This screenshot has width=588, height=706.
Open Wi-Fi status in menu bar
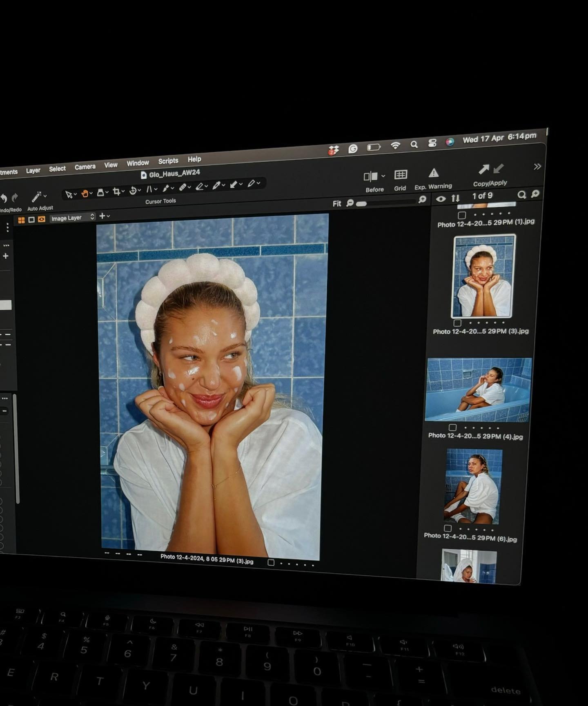(x=395, y=145)
